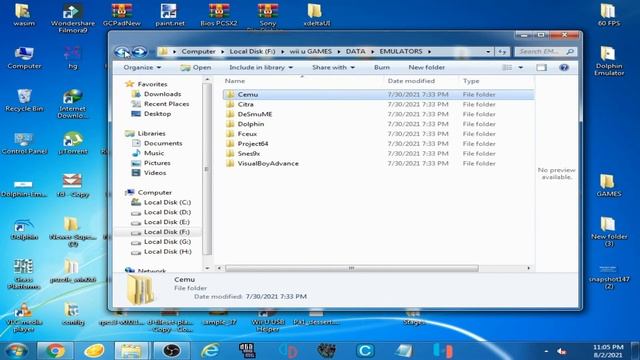Navigate to Local Disk (F:) in address bar
The image size is (640, 360).
(x=252, y=51)
